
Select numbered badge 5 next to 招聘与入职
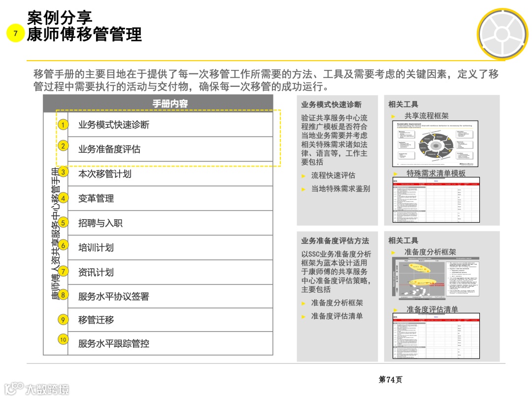(x=63, y=223)
